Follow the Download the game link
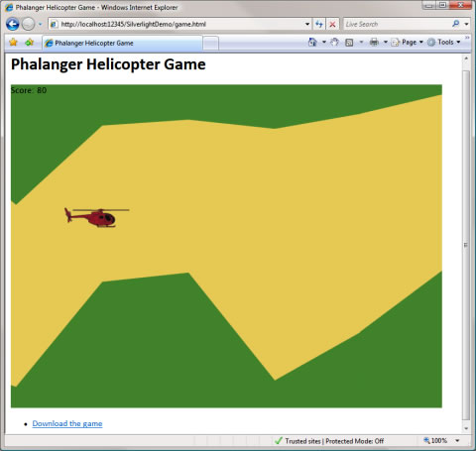Viewport: 476px width, 451px height. 67,423
